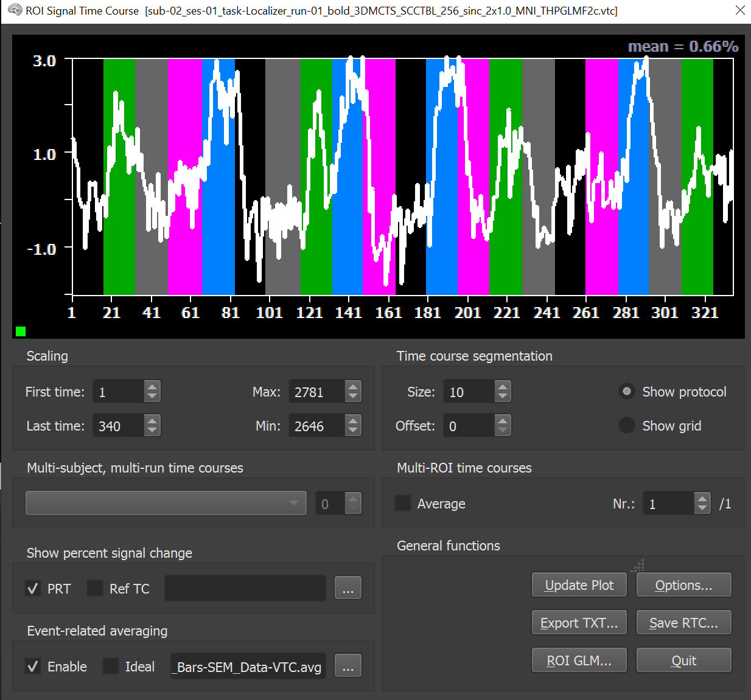The width and height of the screenshot is (751, 700).
Task: Decrease Max scaling value
Action: 353,397
